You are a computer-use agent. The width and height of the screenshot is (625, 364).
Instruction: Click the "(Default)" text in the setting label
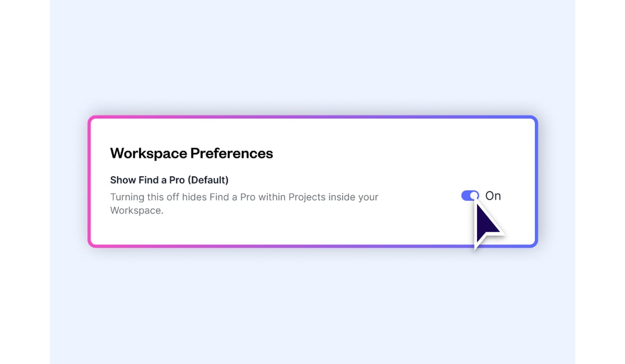click(x=208, y=180)
